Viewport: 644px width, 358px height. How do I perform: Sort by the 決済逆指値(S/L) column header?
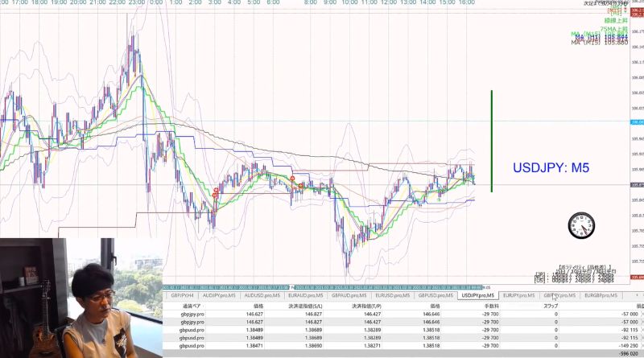coord(305,306)
